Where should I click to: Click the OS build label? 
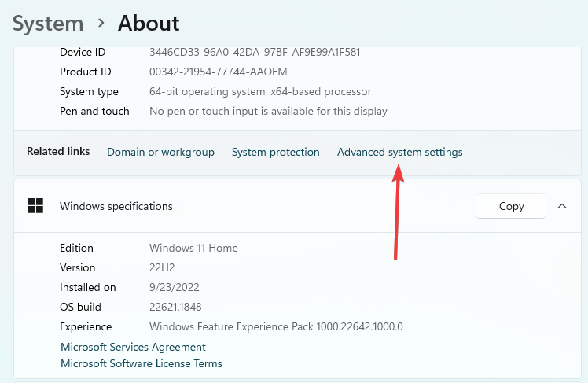80,307
